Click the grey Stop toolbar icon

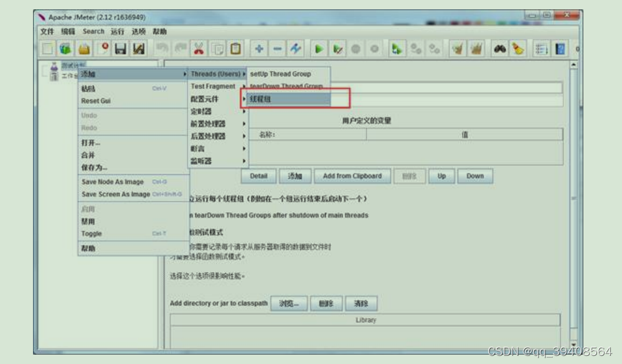(x=356, y=49)
